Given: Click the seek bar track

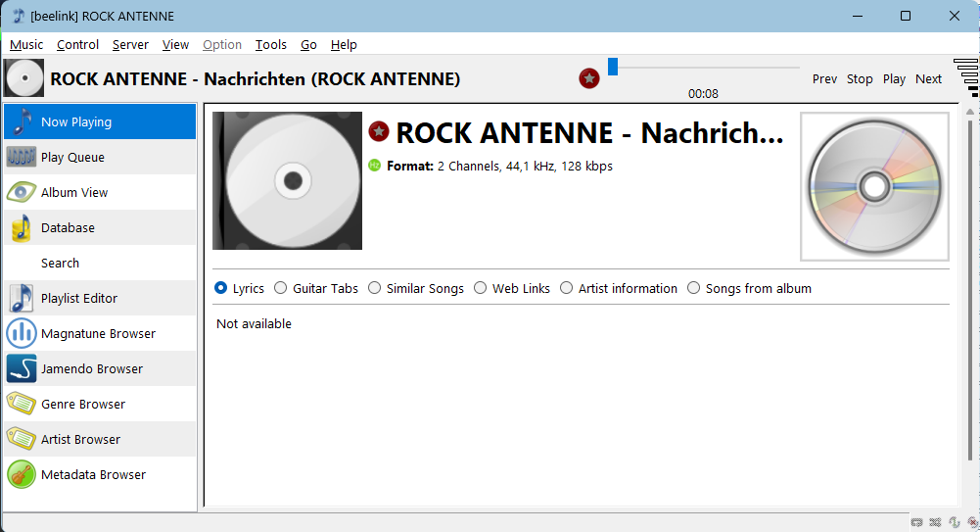Looking at the screenshot, I should click(x=704, y=67).
